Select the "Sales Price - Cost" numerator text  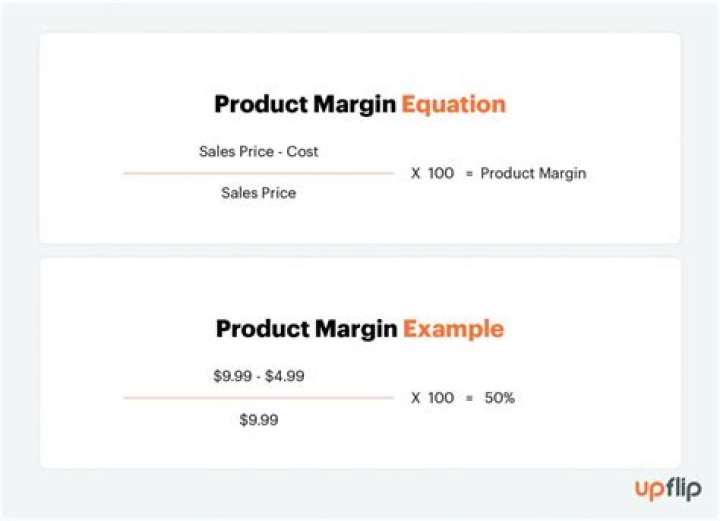click(259, 151)
